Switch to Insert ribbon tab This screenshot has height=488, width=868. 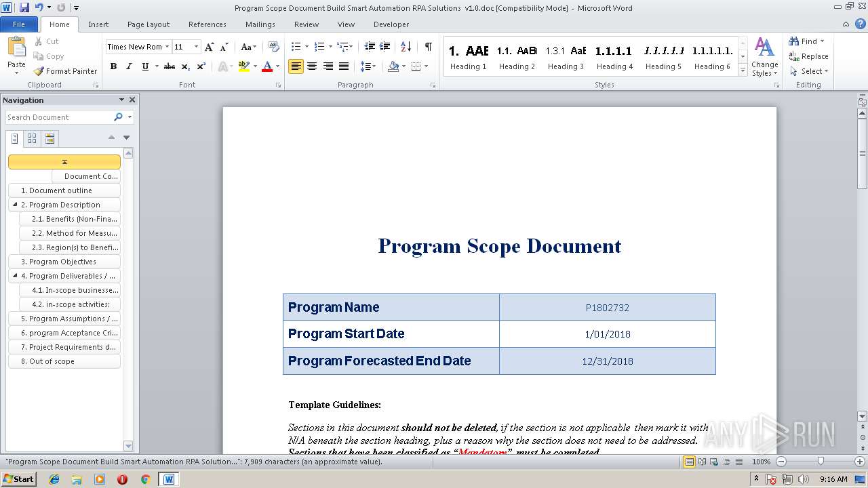tap(98, 24)
